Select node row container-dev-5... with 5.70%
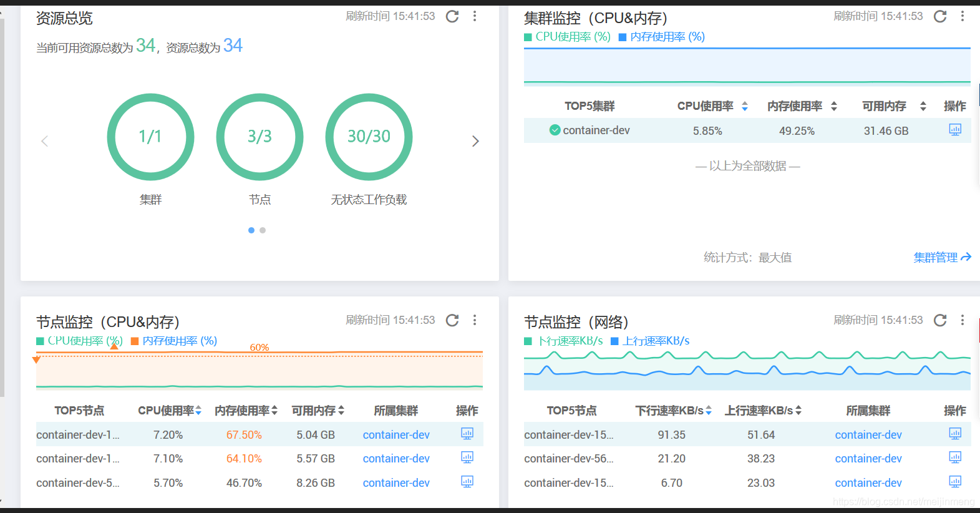Image resolution: width=980 pixels, height=513 pixels. coord(260,482)
